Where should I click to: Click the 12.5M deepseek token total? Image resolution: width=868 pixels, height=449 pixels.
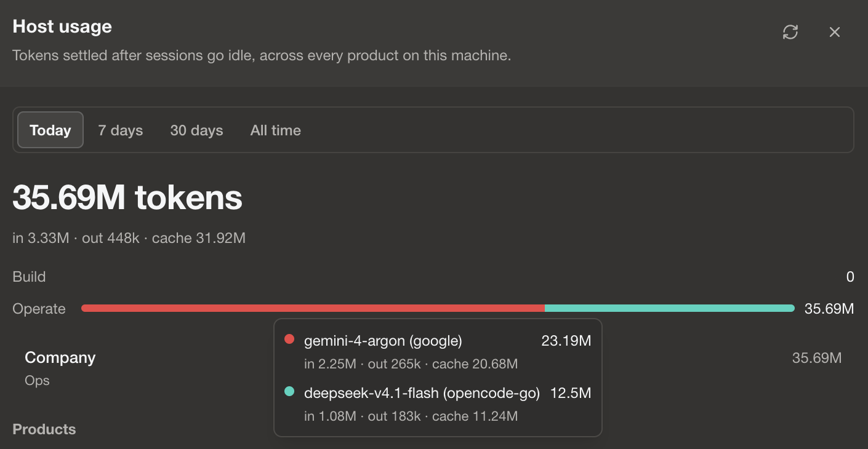[x=571, y=393]
